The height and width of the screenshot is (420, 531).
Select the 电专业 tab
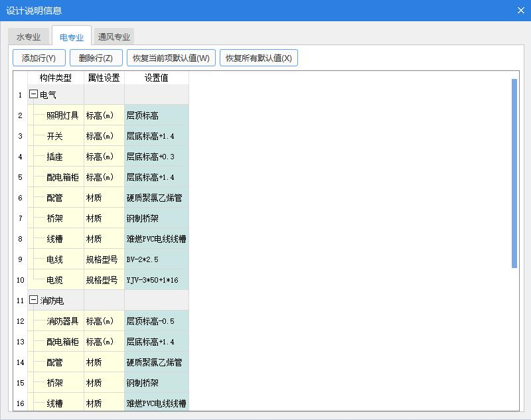tap(71, 37)
